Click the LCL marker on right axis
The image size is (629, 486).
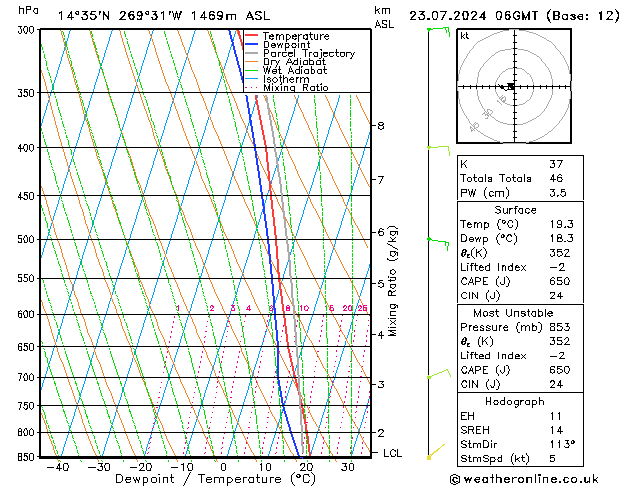(393, 453)
